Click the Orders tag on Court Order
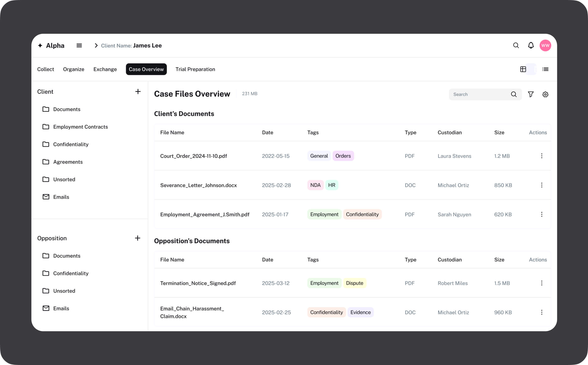588x365 pixels. point(343,156)
